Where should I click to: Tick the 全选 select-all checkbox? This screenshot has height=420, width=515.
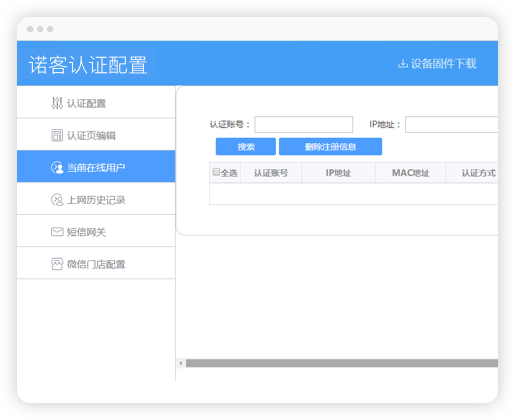pyautogui.click(x=216, y=172)
